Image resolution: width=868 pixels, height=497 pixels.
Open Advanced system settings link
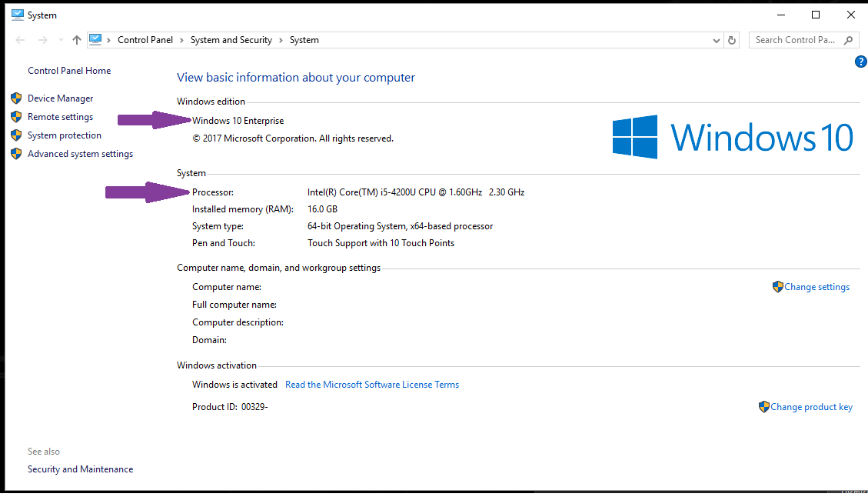80,154
